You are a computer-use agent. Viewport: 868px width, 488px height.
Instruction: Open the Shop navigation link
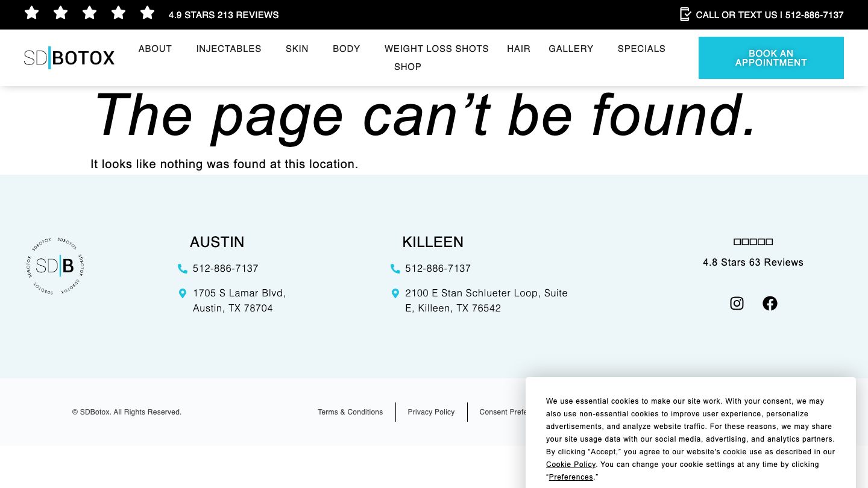[x=407, y=67]
